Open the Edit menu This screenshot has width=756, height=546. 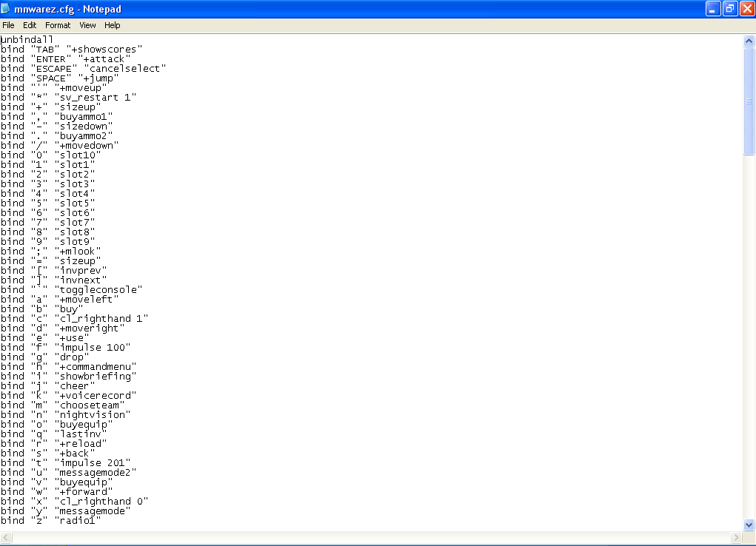coord(30,25)
